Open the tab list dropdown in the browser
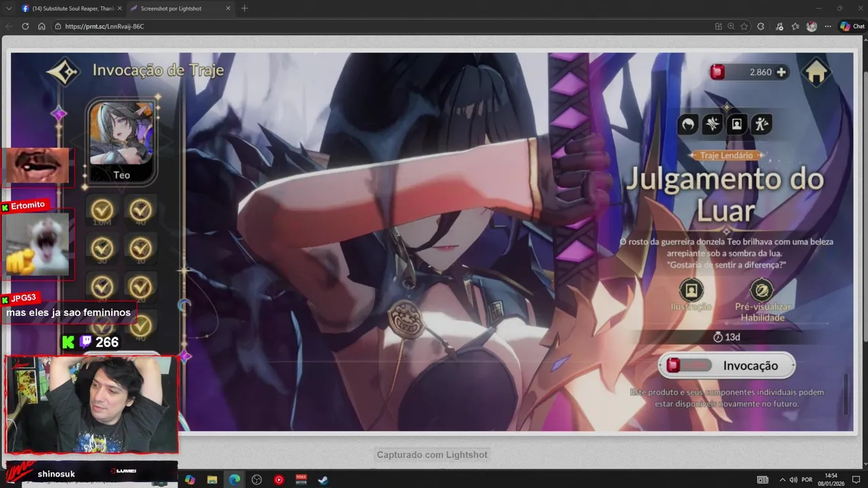The height and width of the screenshot is (488, 868). (x=9, y=8)
